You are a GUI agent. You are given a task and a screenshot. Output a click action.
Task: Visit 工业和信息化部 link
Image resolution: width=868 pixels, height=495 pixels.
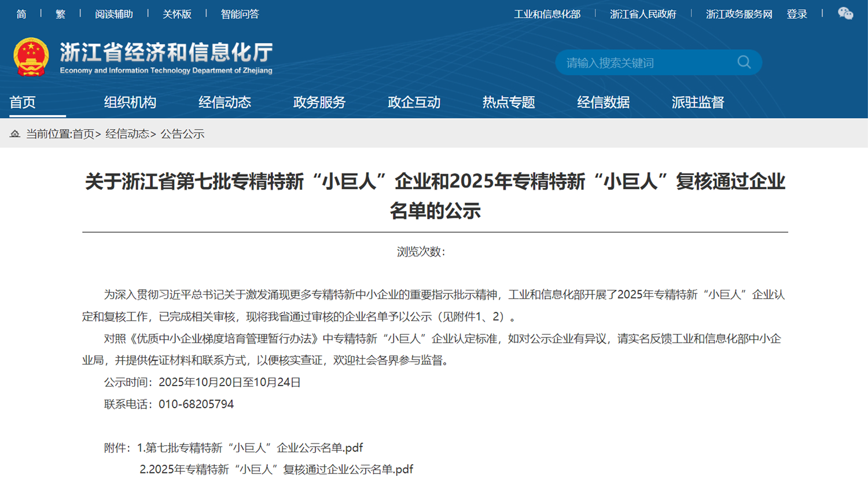547,14
